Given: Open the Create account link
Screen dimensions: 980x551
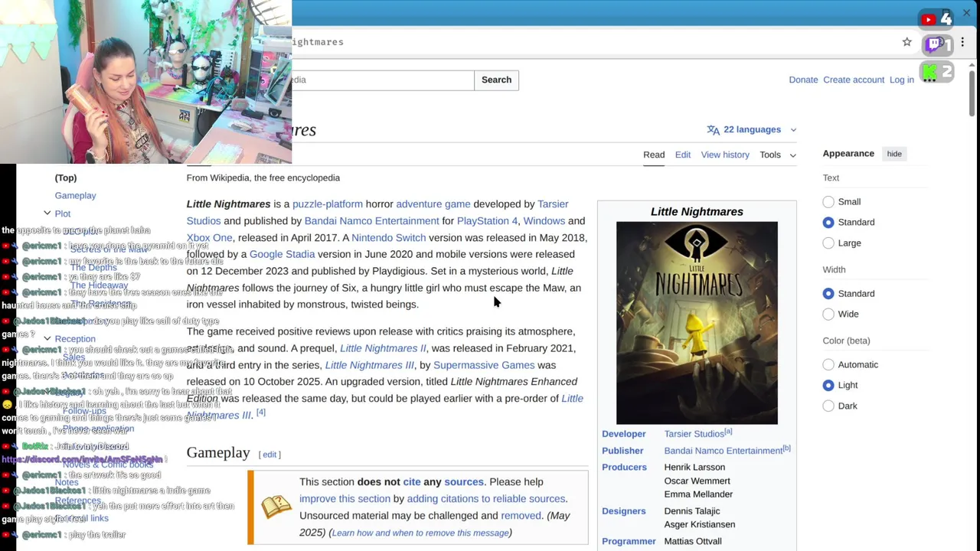Looking at the screenshot, I should pyautogui.click(x=854, y=80).
